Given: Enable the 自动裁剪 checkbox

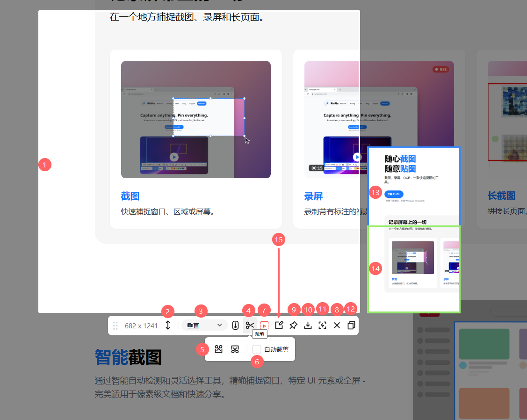Looking at the screenshot, I should pos(256,349).
